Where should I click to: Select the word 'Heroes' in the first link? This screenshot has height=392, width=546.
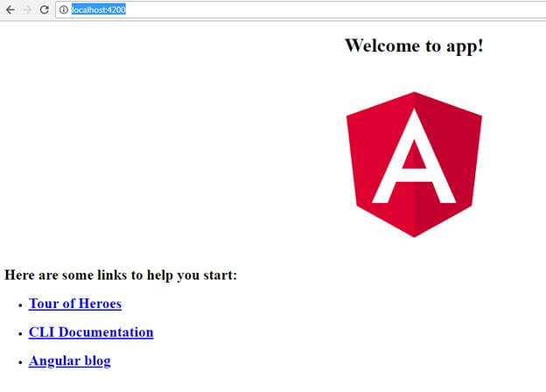point(100,304)
